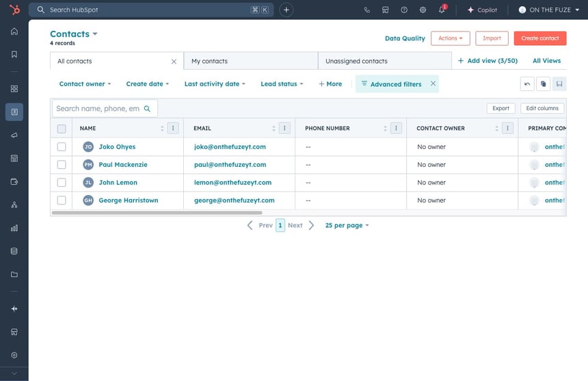588x381 pixels.
Task: Check the George Harristown row checkbox
Action: pyautogui.click(x=62, y=200)
